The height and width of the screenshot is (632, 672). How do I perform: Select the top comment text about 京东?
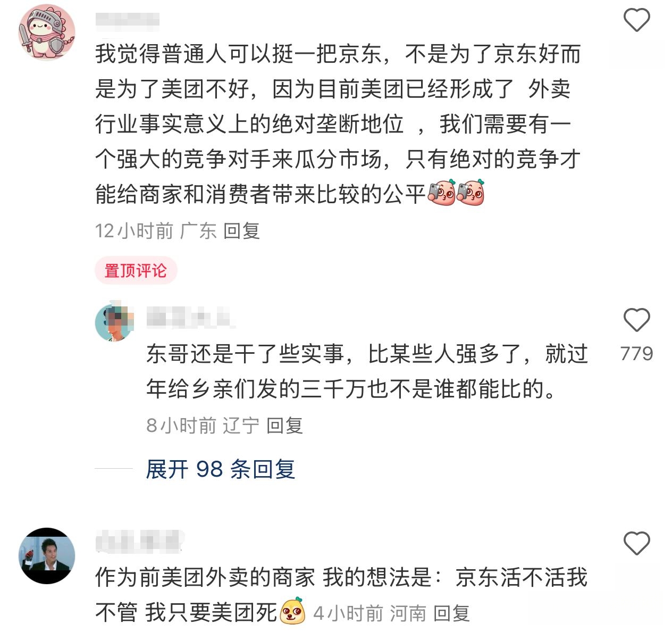(x=338, y=124)
